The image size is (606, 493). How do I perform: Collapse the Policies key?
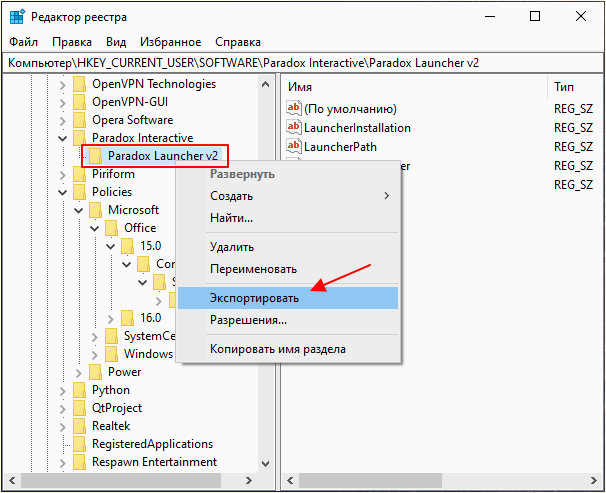(63, 192)
